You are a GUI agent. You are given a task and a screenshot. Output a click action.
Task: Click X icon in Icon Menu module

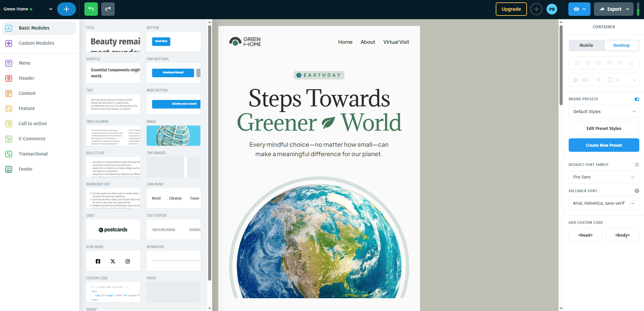tap(113, 261)
